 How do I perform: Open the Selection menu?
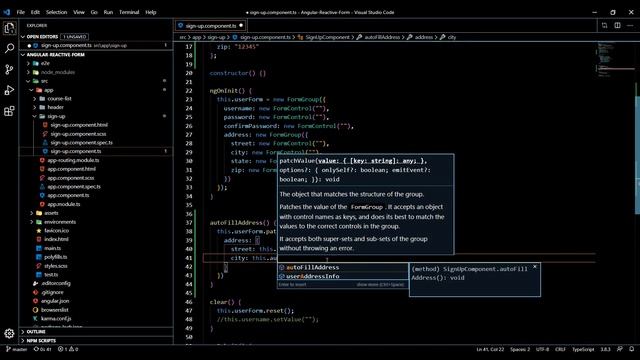pos(56,12)
